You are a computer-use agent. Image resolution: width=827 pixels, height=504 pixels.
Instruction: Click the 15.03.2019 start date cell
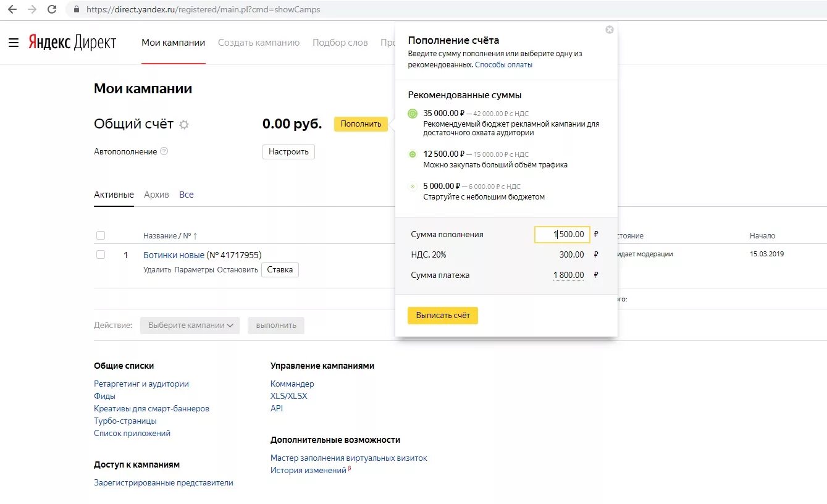[x=766, y=254]
